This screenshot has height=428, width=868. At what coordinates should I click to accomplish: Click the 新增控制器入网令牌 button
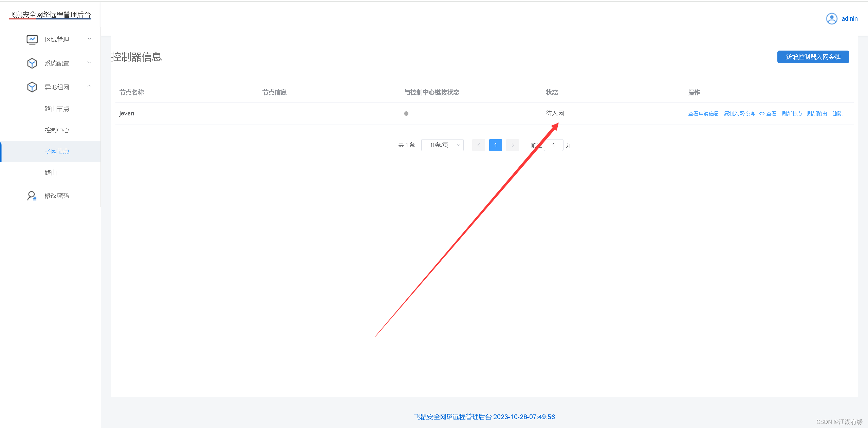(x=813, y=57)
